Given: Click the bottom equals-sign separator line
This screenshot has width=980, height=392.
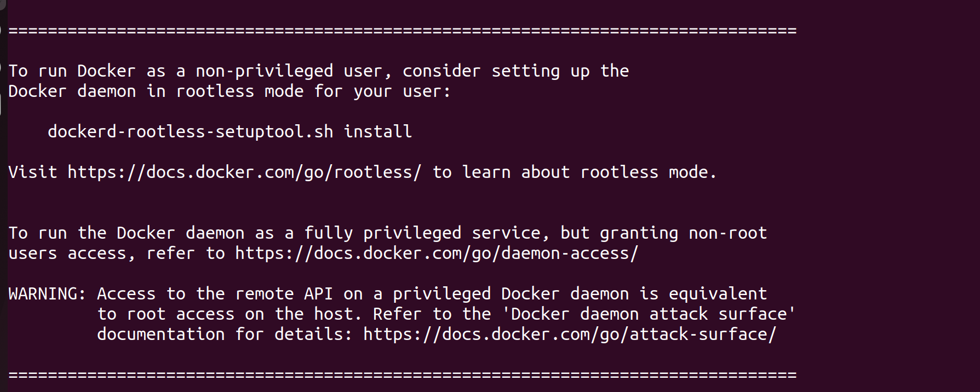Looking at the screenshot, I should coord(403,375).
